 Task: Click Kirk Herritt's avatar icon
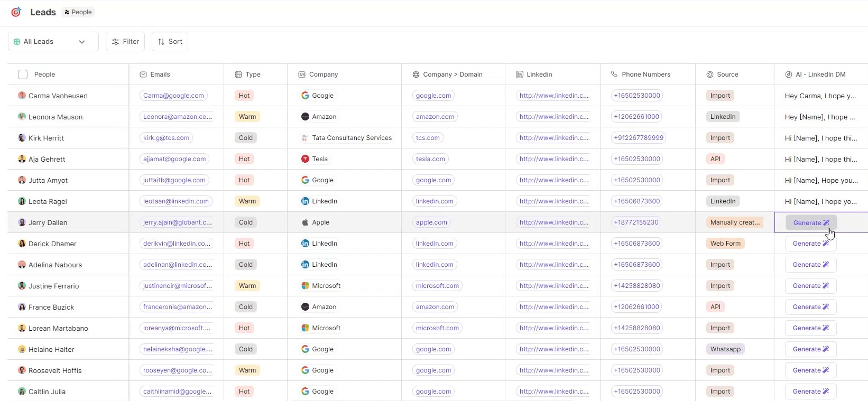tap(22, 138)
